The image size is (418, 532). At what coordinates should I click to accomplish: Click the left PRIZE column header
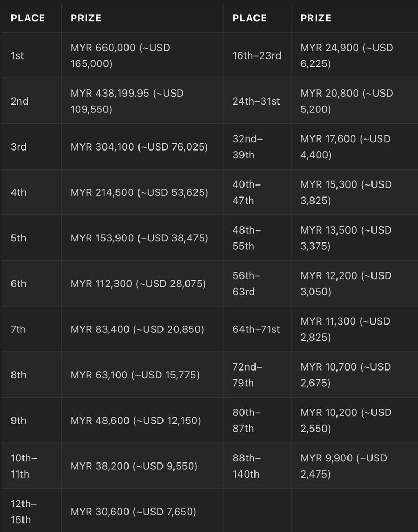click(86, 18)
